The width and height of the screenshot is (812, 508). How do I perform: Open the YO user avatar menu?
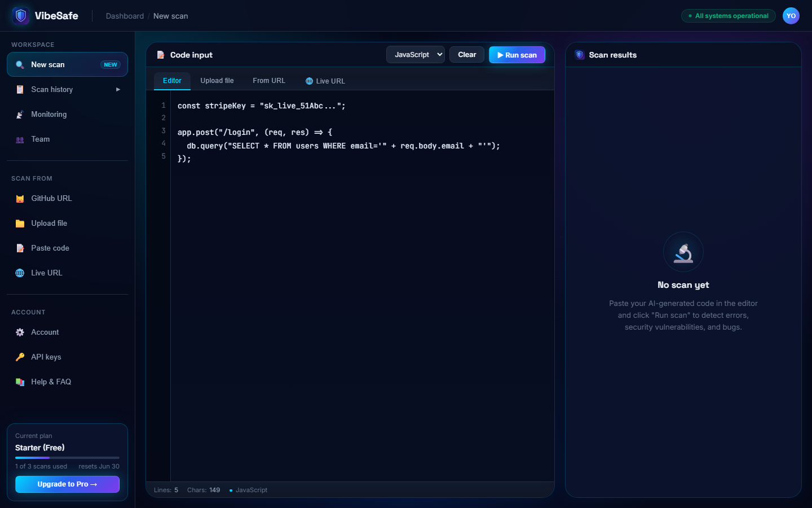[x=791, y=16]
